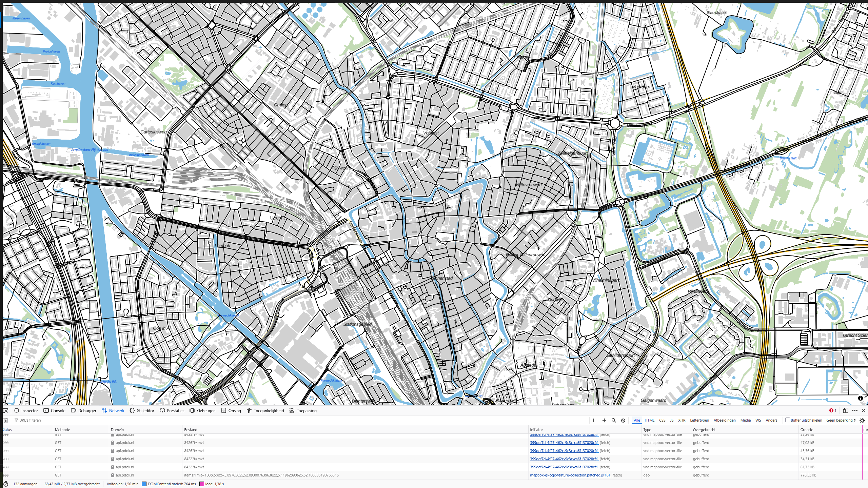Image resolution: width=868 pixels, height=488 pixels.
Task: Pause network request recording
Action: point(595,420)
